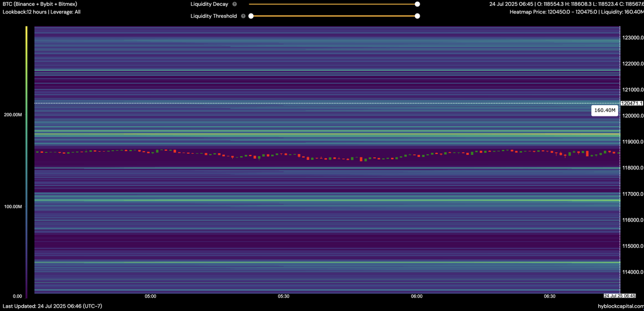Click the 121000.0 price axis label
The width and height of the screenshot is (644, 311).
click(x=633, y=90)
